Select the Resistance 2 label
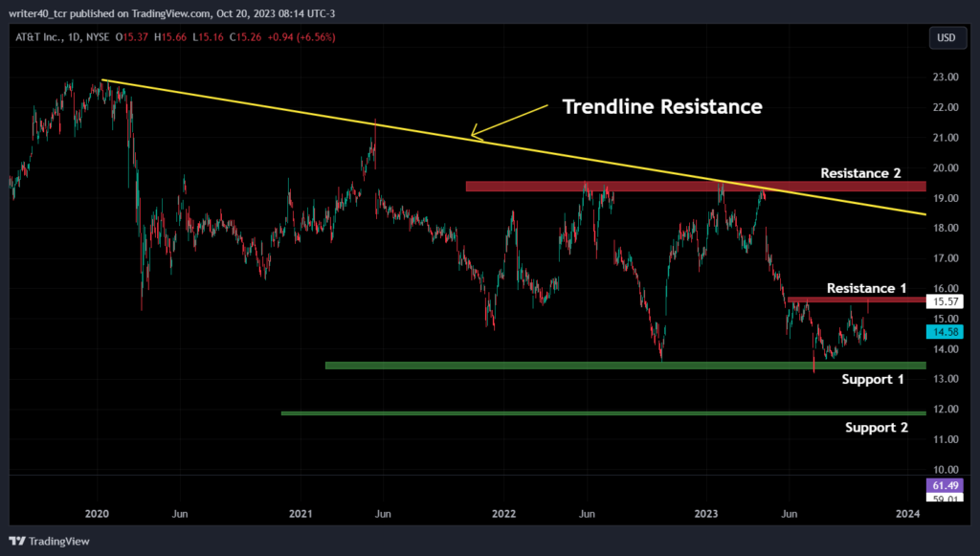This screenshot has height=556, width=980. [x=860, y=173]
